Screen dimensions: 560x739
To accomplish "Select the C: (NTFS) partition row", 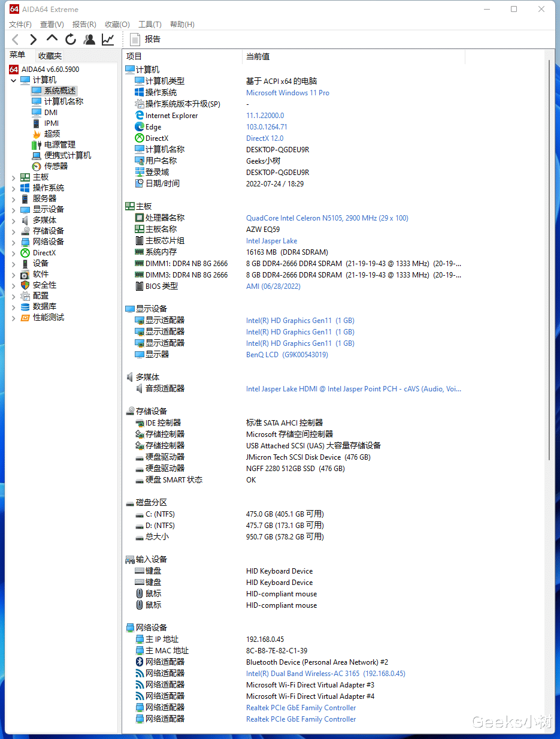I will point(293,514).
